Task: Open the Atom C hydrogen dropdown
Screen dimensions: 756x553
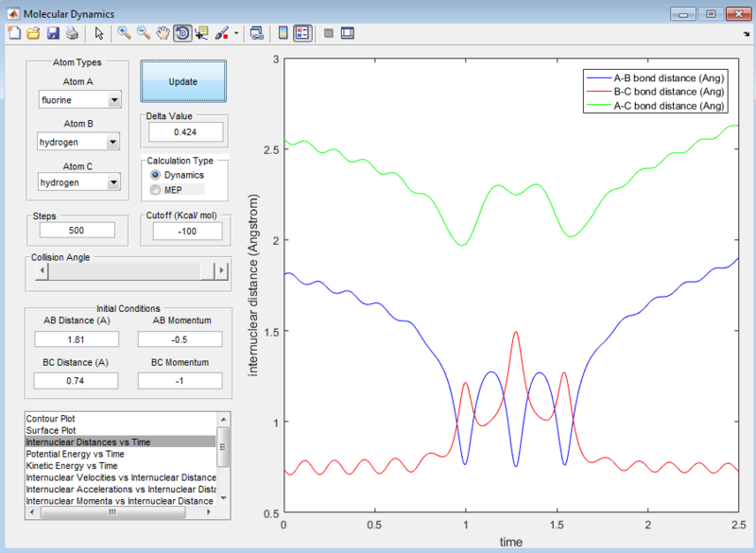Action: pos(79,181)
